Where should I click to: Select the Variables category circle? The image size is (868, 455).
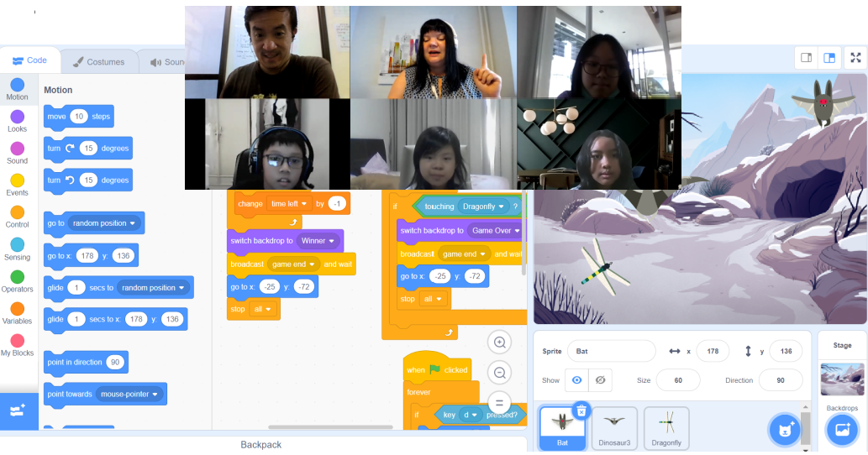pyautogui.click(x=17, y=308)
